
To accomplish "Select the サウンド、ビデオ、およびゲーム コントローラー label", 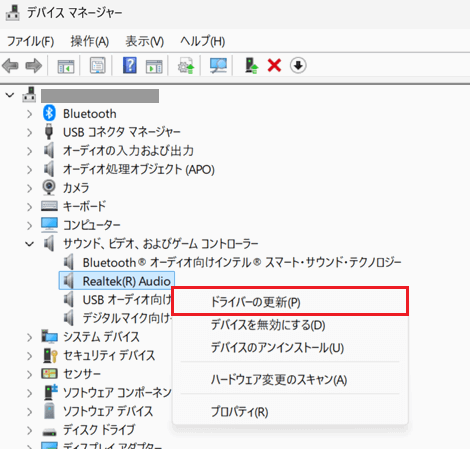I will tap(161, 244).
